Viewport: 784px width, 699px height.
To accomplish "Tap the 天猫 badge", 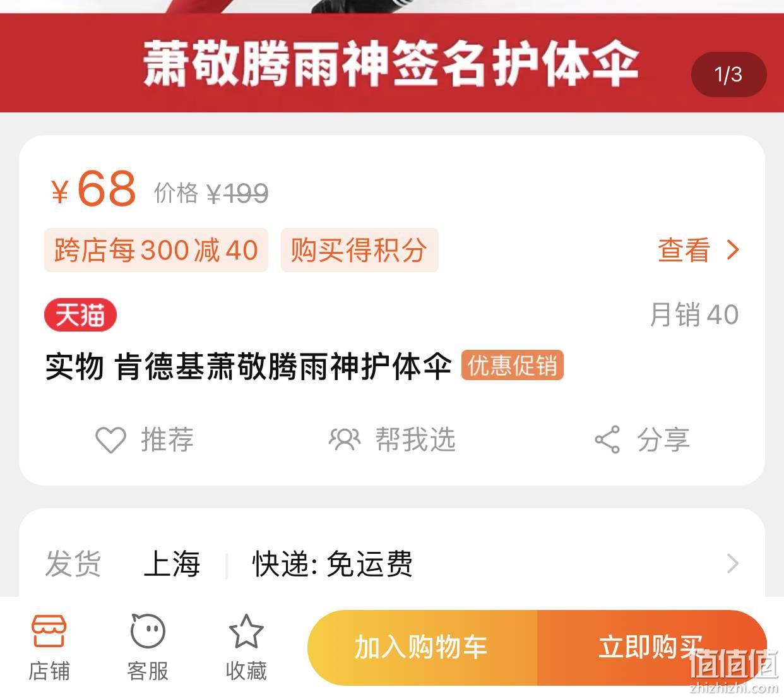I will 80,314.
